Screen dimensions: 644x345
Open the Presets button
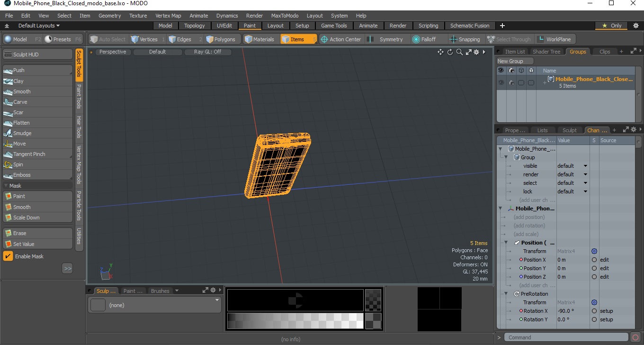(63, 39)
